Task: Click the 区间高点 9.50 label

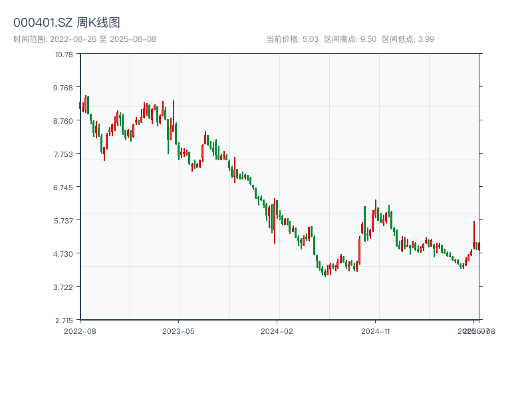Action: [x=350, y=39]
